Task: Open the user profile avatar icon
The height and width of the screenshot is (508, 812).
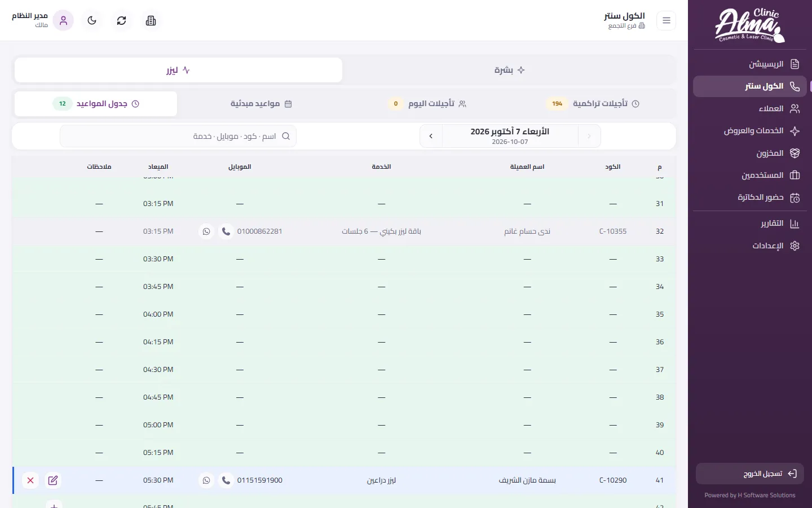Action: pos(63,21)
